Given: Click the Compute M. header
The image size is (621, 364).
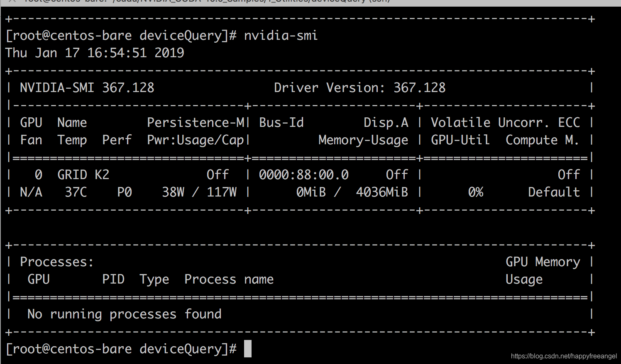Looking at the screenshot, I should [542, 141].
